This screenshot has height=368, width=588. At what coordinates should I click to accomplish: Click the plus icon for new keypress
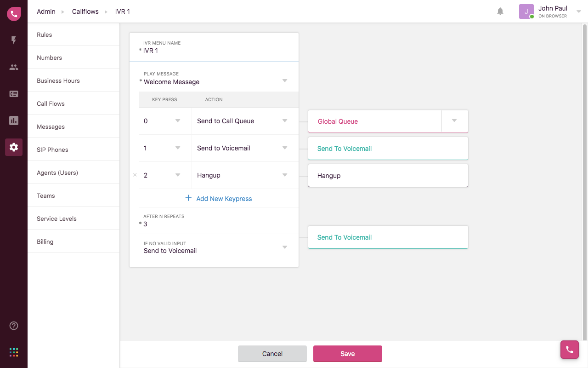(188, 198)
